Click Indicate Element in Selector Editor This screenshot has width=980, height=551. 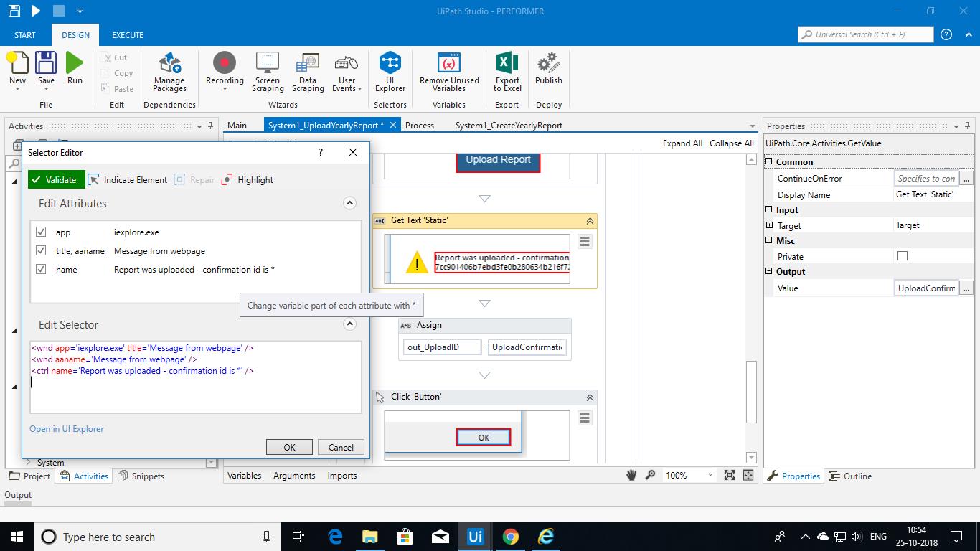coord(128,179)
